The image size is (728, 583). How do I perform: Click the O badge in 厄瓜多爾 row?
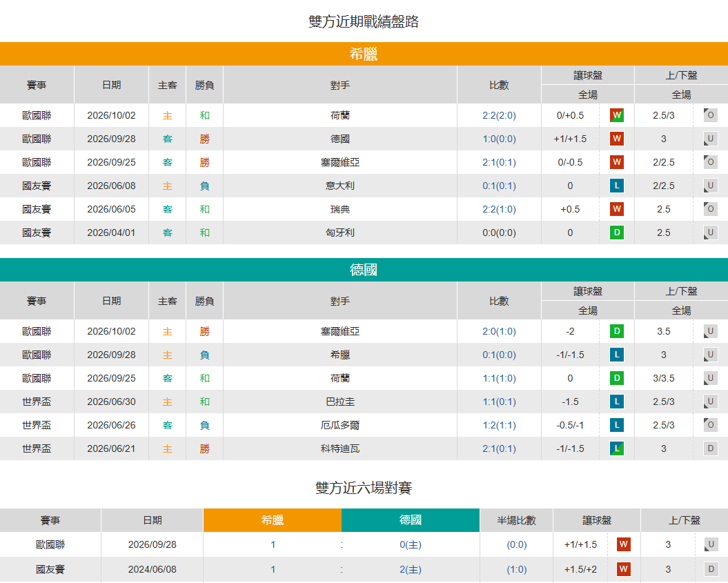[710, 425]
